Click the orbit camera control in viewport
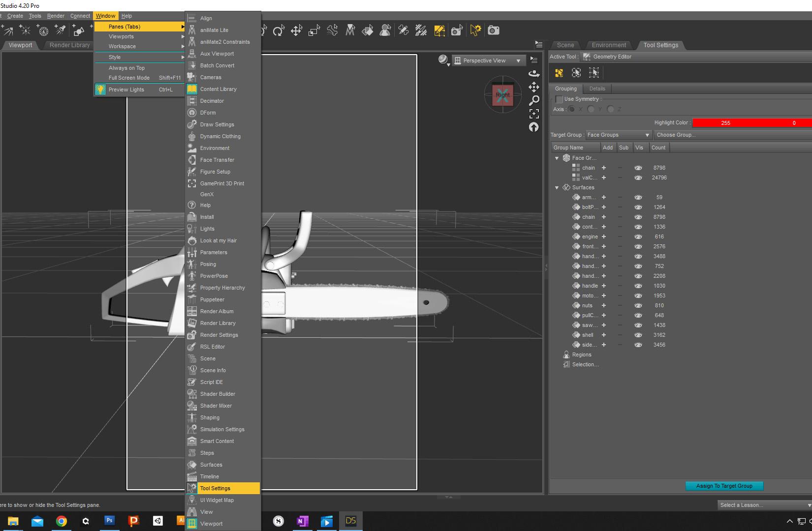812x531 pixels. coord(533,74)
